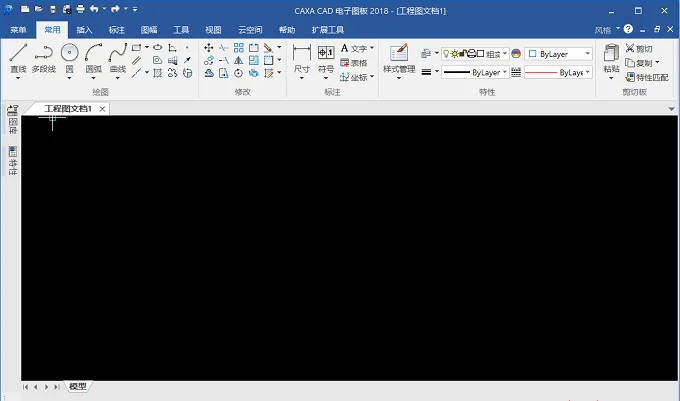Screen dimensions: 680x401
Task: Switch to the 插入 ribbon tab
Action: [85, 30]
